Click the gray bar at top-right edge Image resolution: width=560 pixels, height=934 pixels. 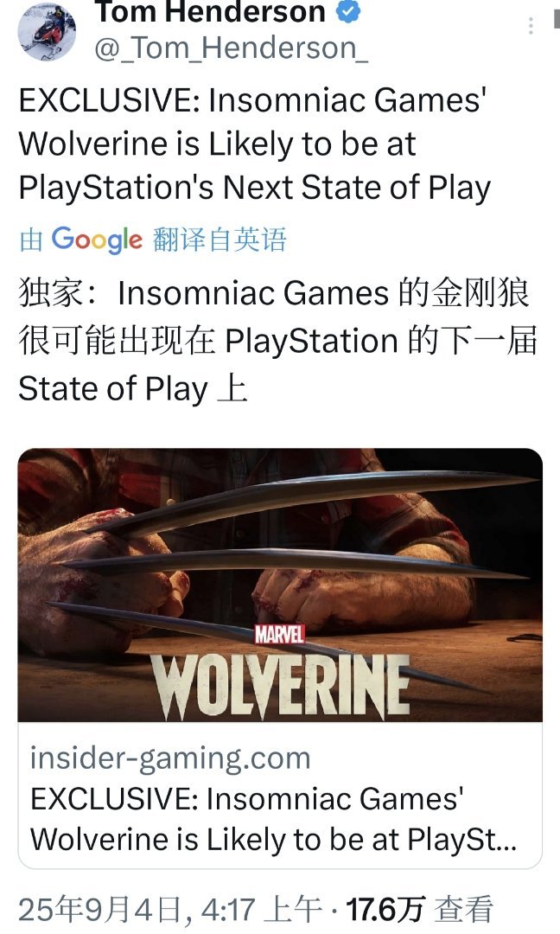557,20
